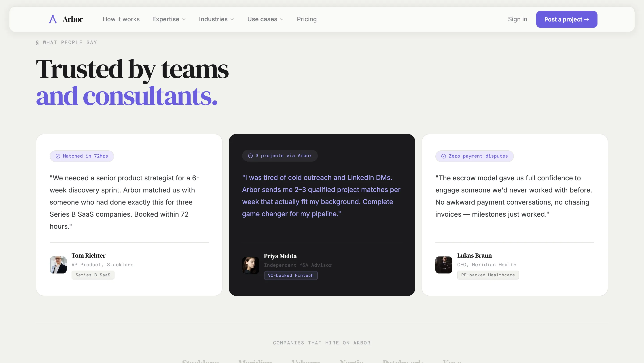Click the checkmark icon in Matched in 72hrs badge
This screenshot has height=363, width=644.
point(58,156)
